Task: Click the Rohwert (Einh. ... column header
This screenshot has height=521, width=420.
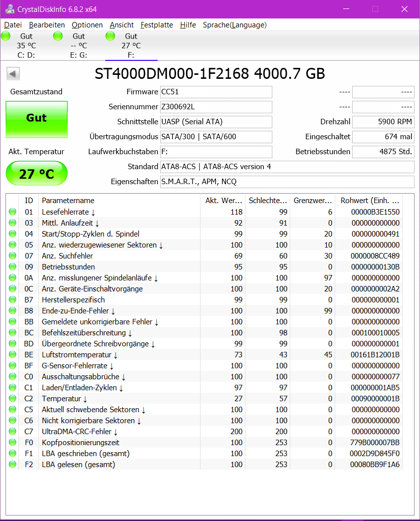Action: (369, 200)
